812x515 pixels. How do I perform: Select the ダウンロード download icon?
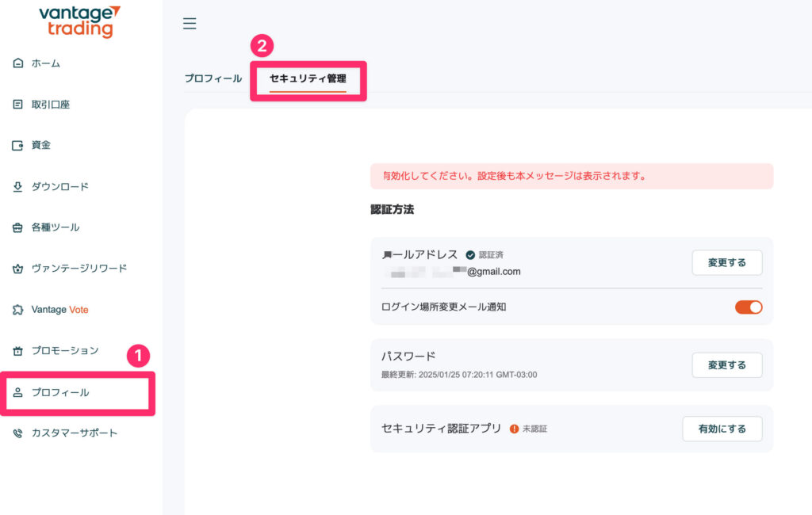point(17,186)
